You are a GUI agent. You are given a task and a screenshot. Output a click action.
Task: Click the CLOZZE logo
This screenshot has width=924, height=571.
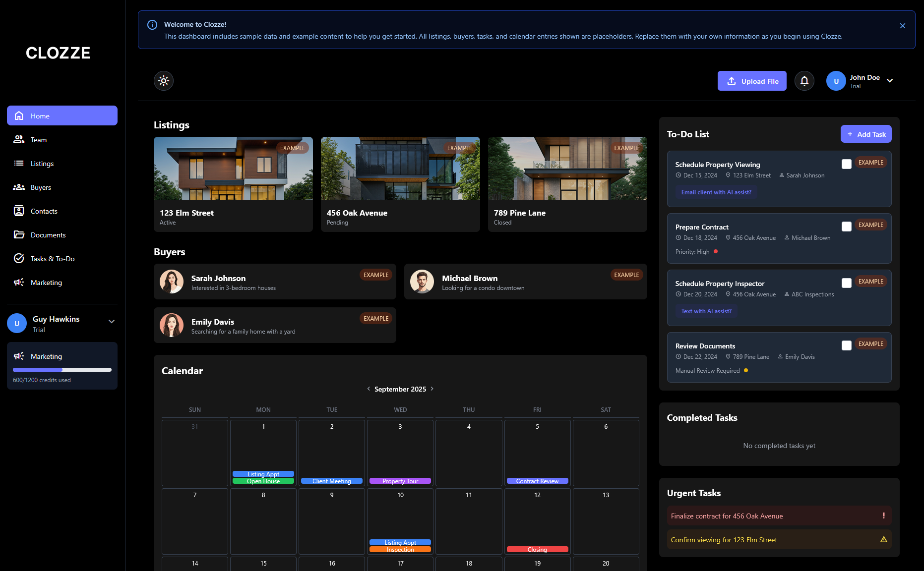[58, 53]
